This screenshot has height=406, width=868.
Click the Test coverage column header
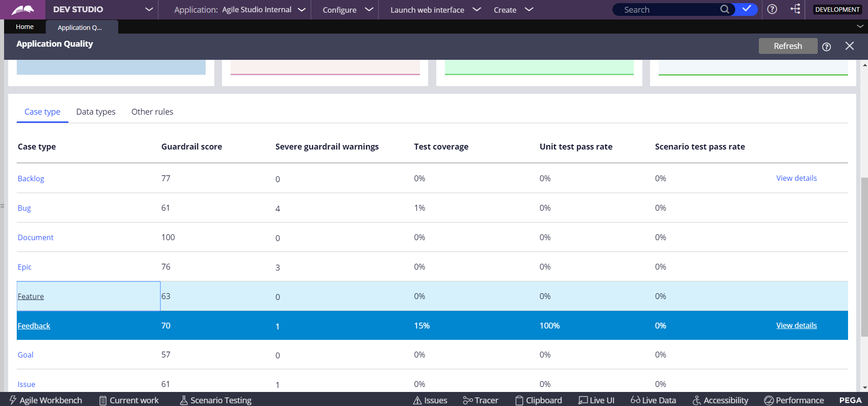coord(441,147)
